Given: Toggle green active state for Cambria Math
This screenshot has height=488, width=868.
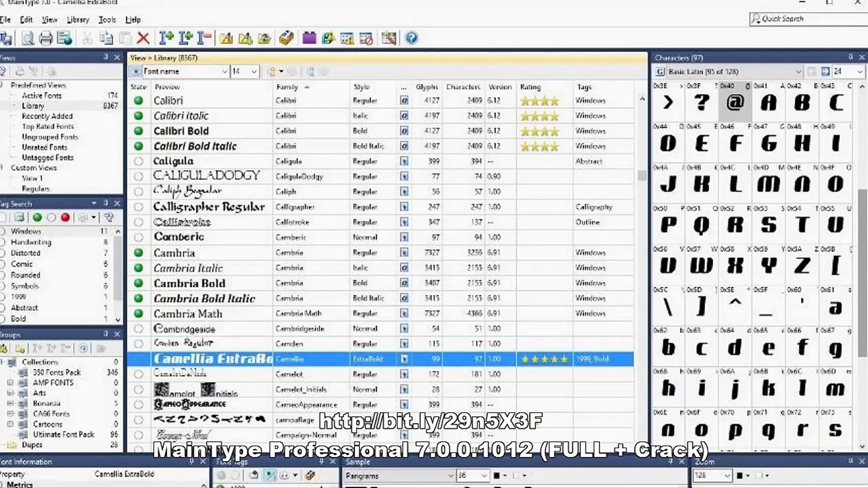Looking at the screenshot, I should 139,314.
